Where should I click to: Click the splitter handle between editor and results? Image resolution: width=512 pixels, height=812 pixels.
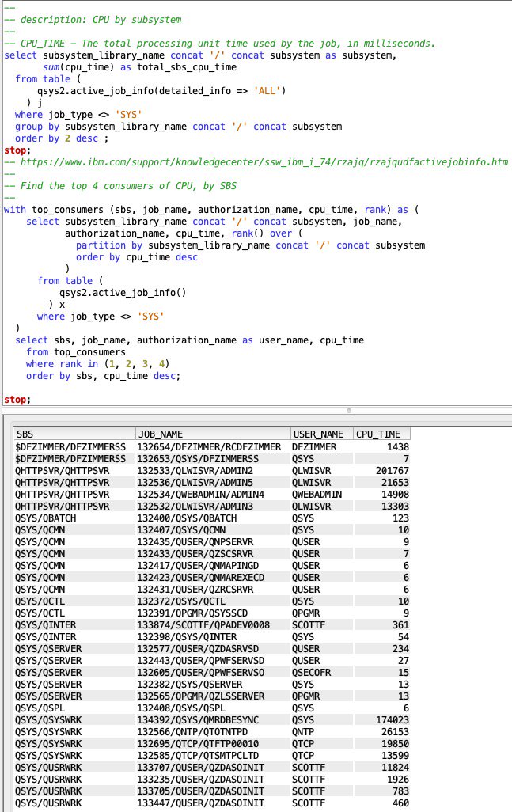point(349,411)
